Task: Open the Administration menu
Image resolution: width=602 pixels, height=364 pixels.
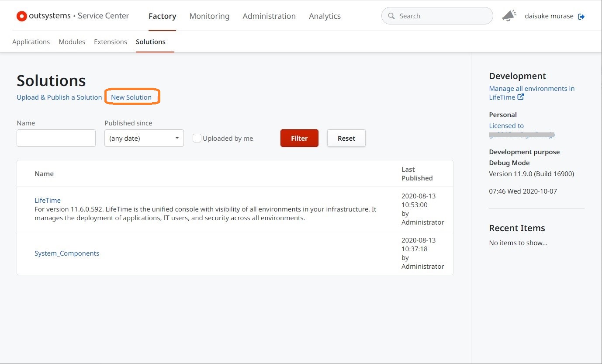Action: pos(269,16)
